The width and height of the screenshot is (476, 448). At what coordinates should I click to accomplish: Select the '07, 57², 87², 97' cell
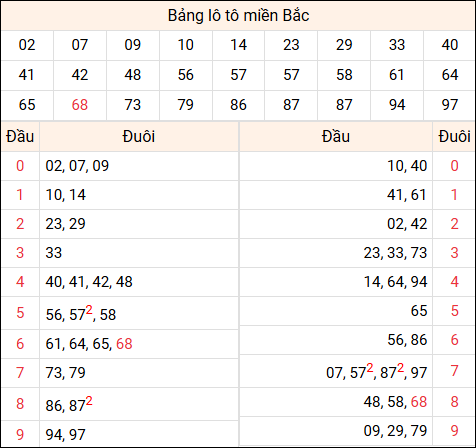336,371
